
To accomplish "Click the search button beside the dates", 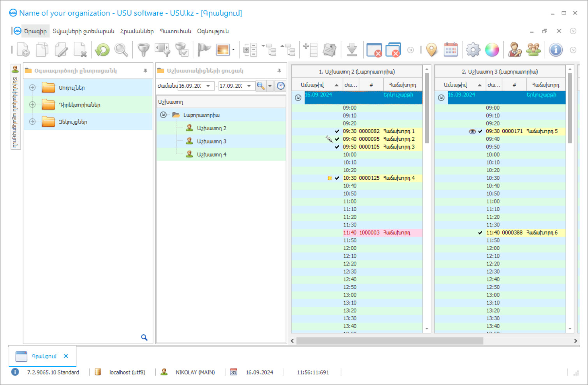I will tap(261, 86).
